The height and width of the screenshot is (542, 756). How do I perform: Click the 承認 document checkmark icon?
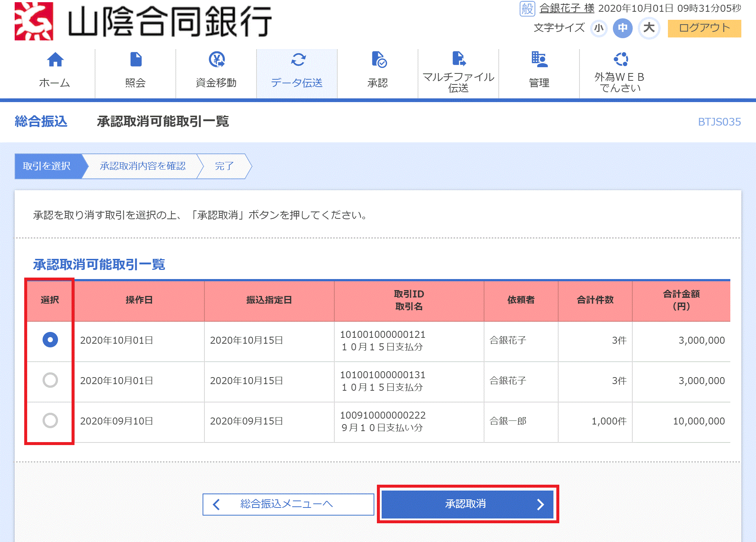tap(379, 59)
